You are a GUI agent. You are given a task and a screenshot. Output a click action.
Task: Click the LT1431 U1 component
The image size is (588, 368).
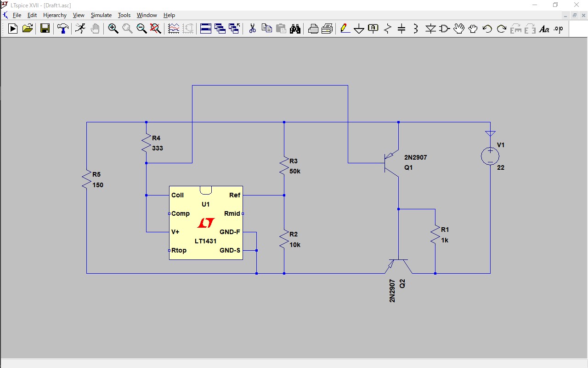(206, 223)
